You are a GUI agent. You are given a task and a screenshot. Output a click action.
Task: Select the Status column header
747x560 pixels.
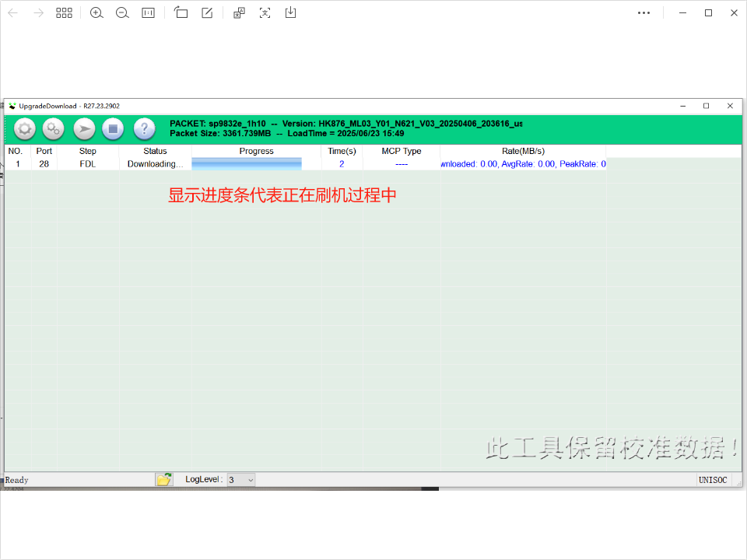pos(155,151)
